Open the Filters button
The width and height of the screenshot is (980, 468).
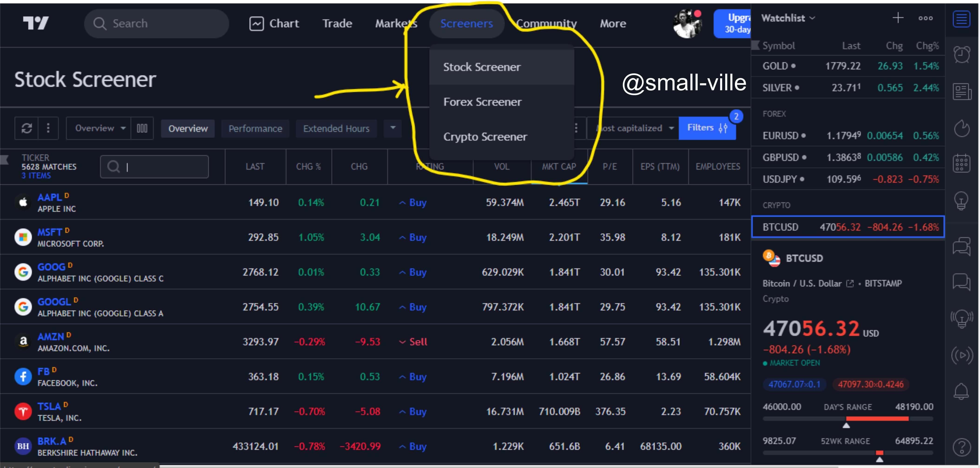(x=707, y=128)
